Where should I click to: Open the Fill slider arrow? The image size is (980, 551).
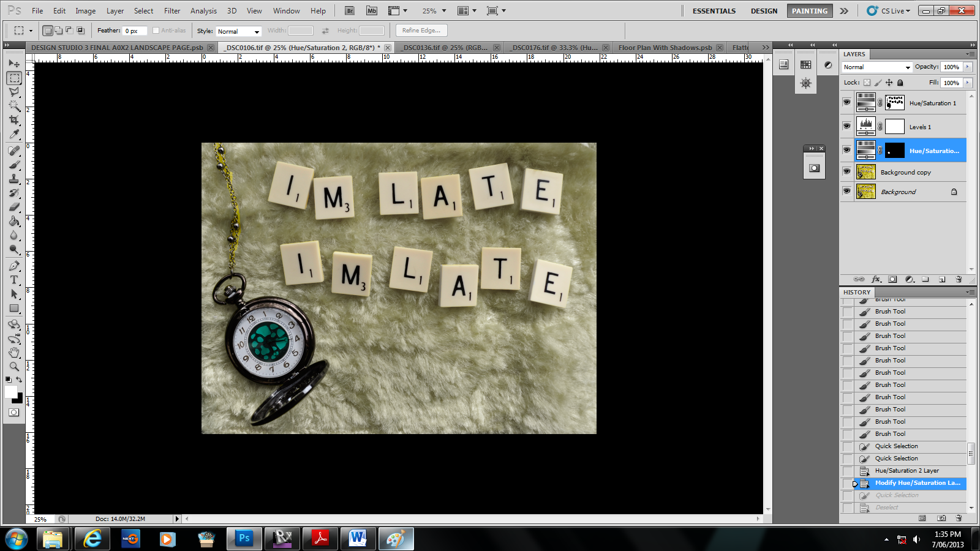(x=968, y=83)
